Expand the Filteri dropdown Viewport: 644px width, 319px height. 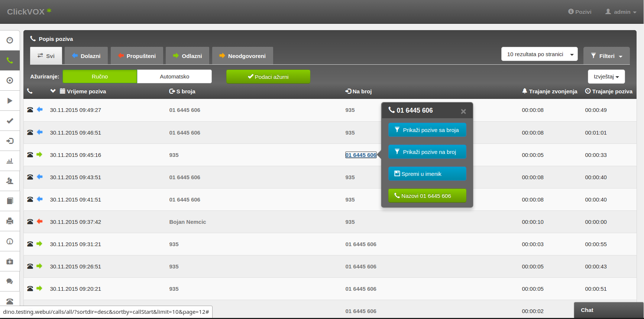[x=606, y=56]
